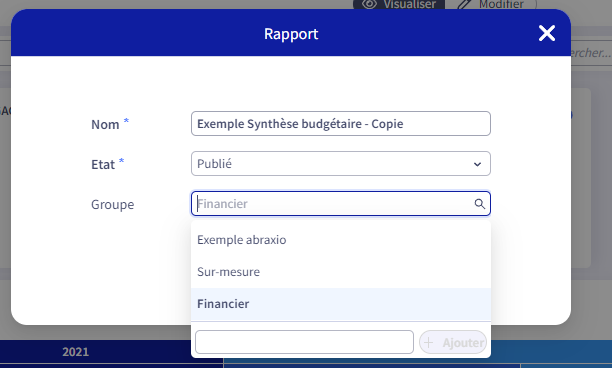Click the 'Rapport' dialog title
Viewport: 612px width, 368px height.
coord(291,34)
